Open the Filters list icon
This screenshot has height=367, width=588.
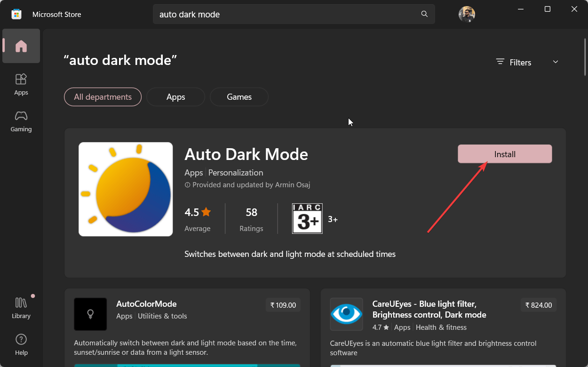point(500,62)
